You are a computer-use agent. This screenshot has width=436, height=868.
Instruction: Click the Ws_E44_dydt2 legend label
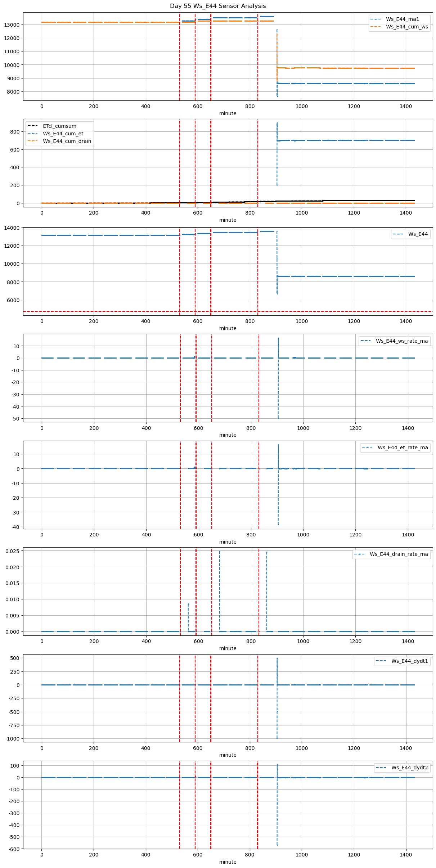409,768
